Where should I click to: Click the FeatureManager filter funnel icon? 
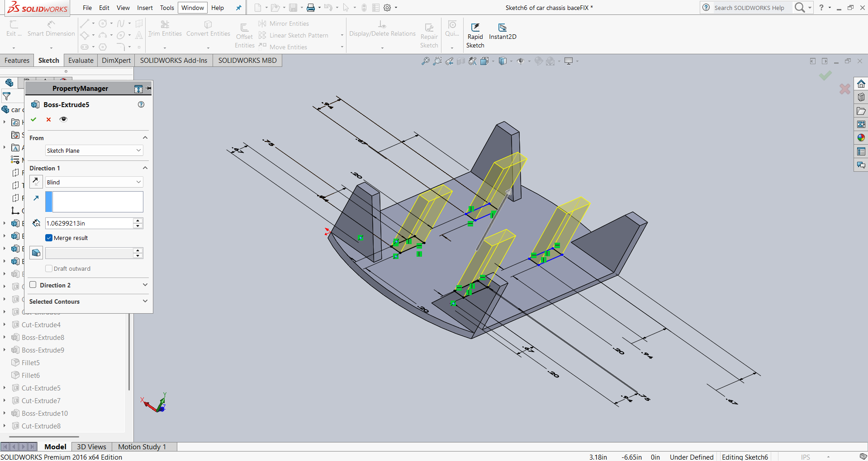pyautogui.click(x=6, y=96)
